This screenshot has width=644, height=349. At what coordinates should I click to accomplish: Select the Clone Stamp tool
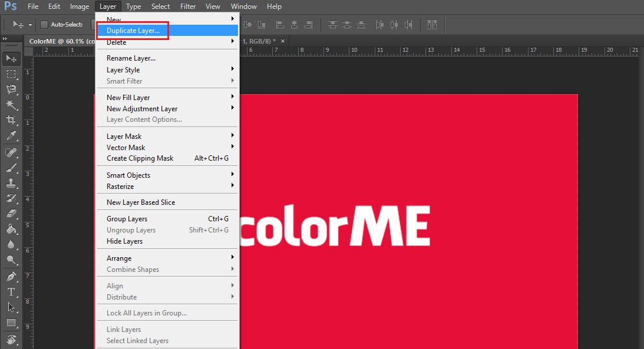coord(11,183)
